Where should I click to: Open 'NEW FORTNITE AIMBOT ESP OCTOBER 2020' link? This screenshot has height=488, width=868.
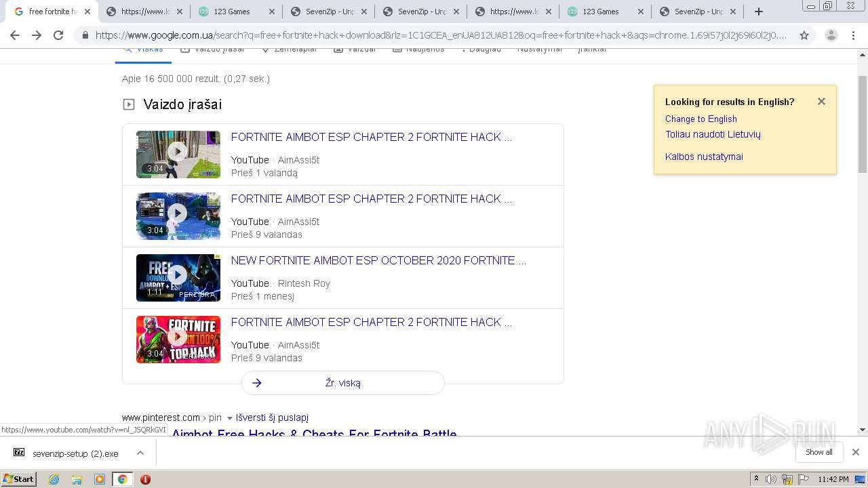coord(378,260)
